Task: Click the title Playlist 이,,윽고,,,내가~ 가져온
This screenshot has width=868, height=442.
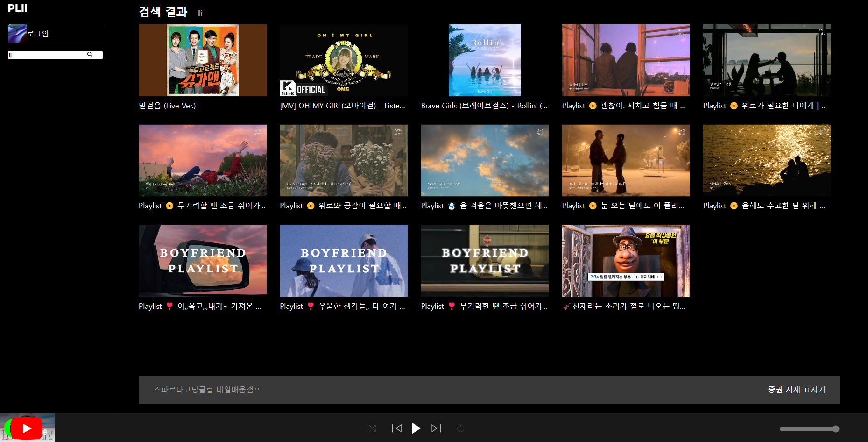Action: [200, 306]
